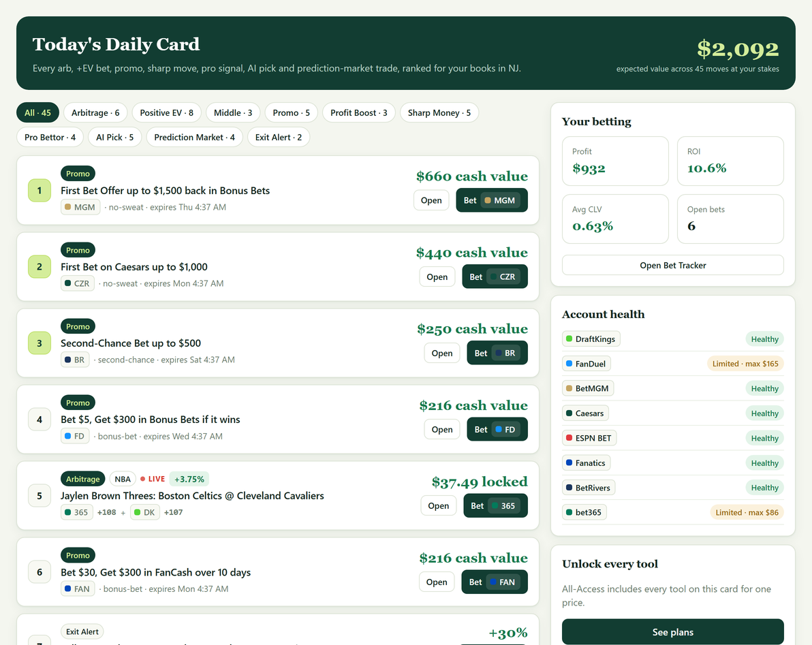Click the Bet FAN button

(495, 582)
